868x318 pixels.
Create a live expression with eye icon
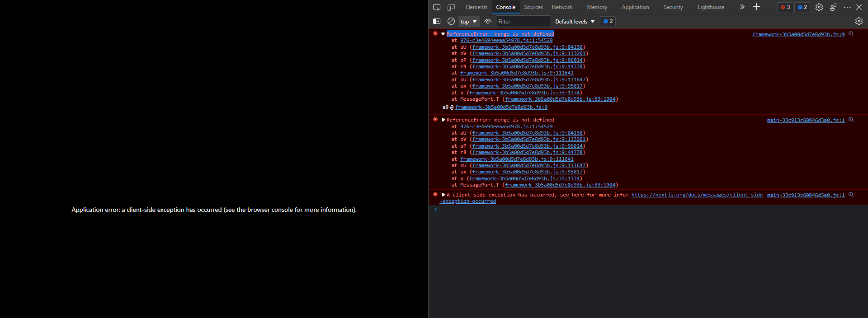[x=488, y=21]
